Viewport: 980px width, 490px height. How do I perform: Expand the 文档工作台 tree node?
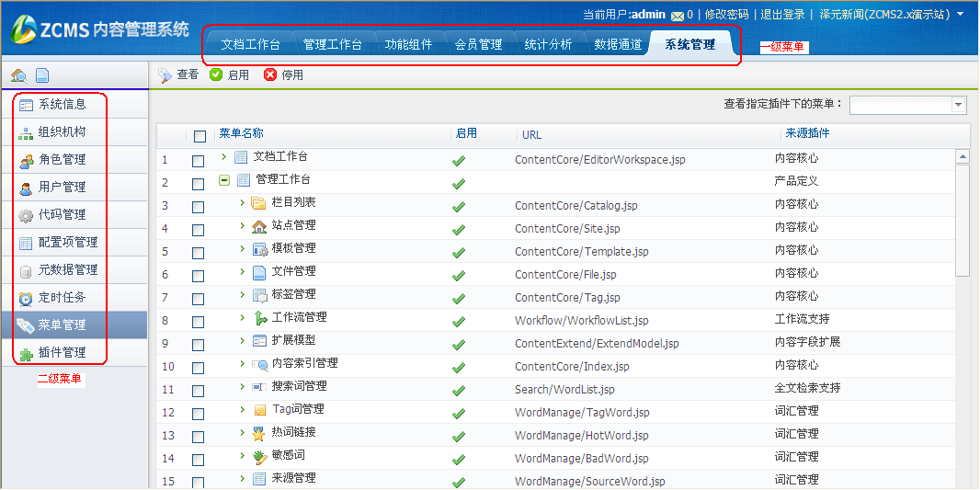[x=224, y=157]
